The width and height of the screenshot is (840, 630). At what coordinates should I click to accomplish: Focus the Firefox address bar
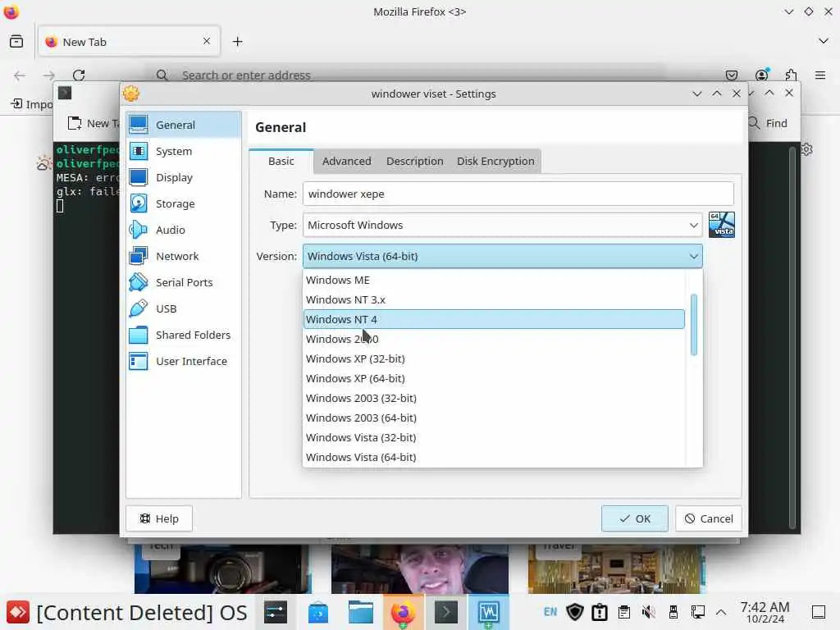pos(407,75)
